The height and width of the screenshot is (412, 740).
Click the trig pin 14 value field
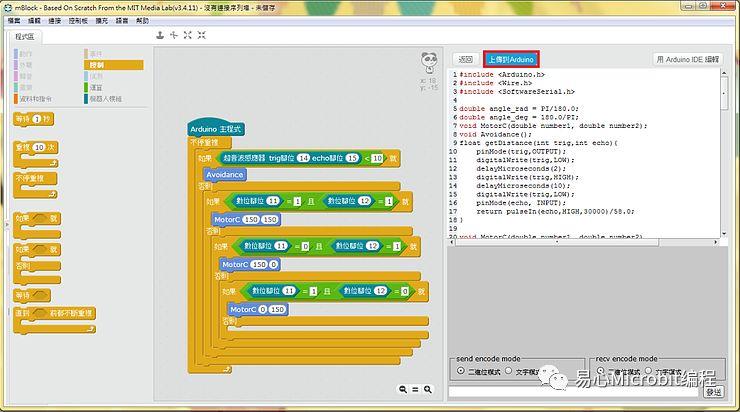pyautogui.click(x=303, y=158)
